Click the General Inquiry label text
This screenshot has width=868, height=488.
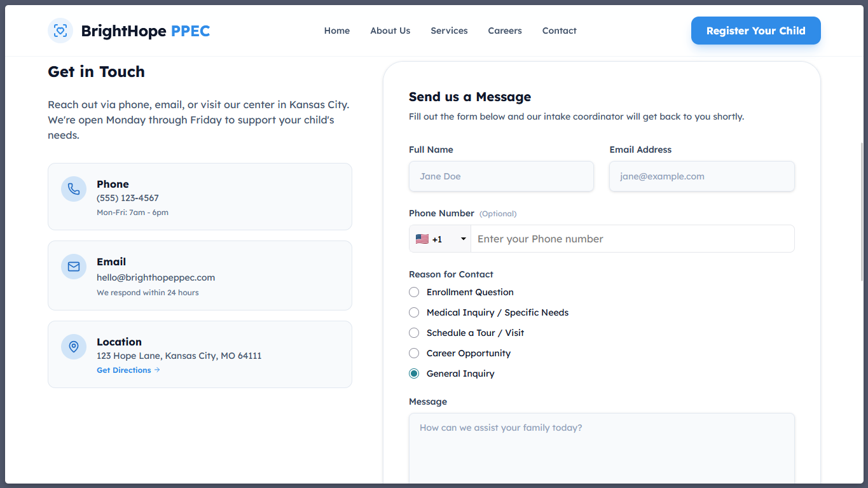pyautogui.click(x=460, y=373)
